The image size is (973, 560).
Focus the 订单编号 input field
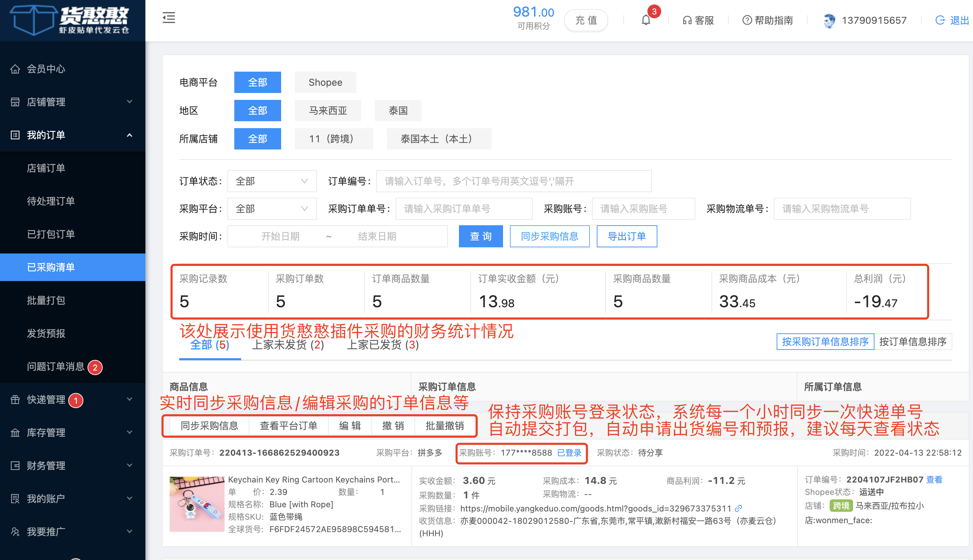click(513, 181)
